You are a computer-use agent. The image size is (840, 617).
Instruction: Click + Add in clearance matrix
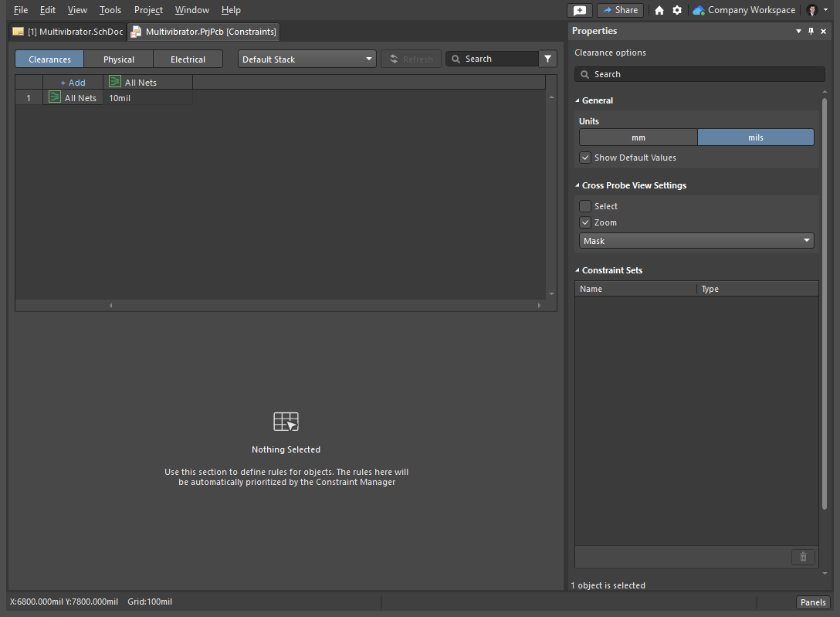[73, 83]
